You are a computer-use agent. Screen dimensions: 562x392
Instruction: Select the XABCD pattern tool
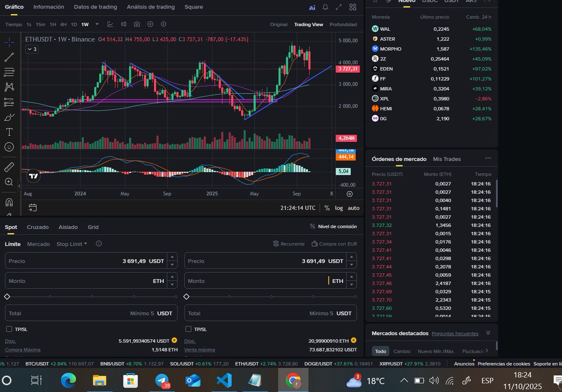[x=9, y=87]
